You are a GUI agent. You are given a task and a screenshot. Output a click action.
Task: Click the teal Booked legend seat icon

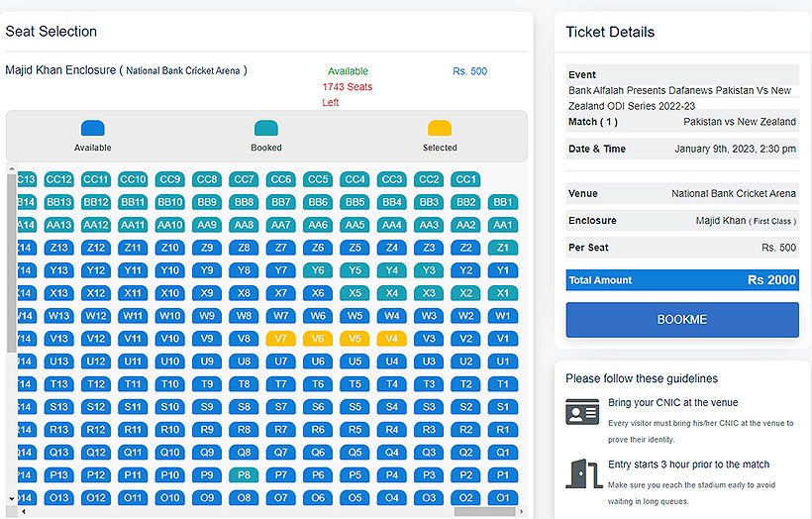point(265,129)
